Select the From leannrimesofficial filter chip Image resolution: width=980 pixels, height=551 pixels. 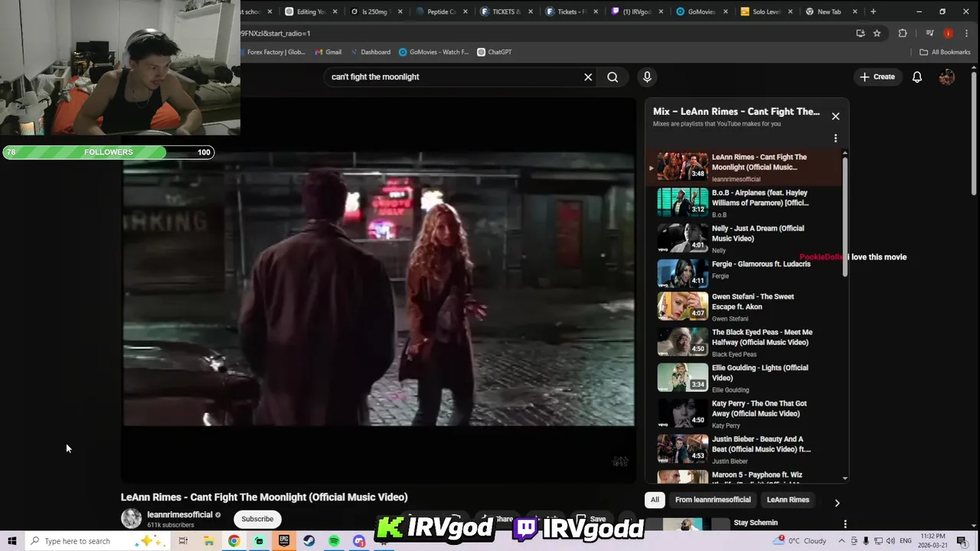click(x=713, y=500)
